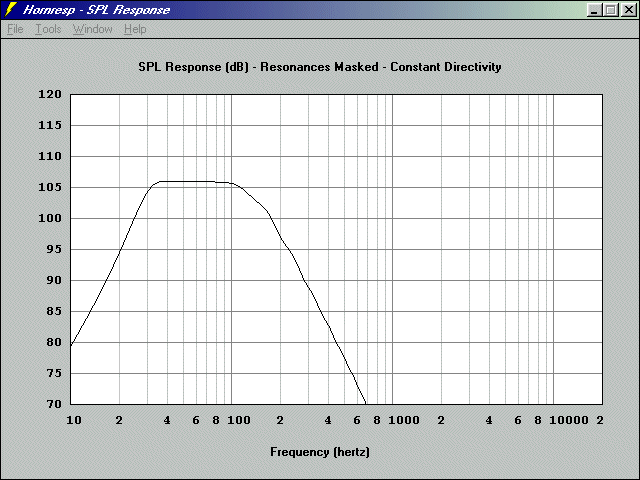Minimize the Hornresp SPL Response window
Viewport: 640px width, 480px height.
[x=594, y=10]
